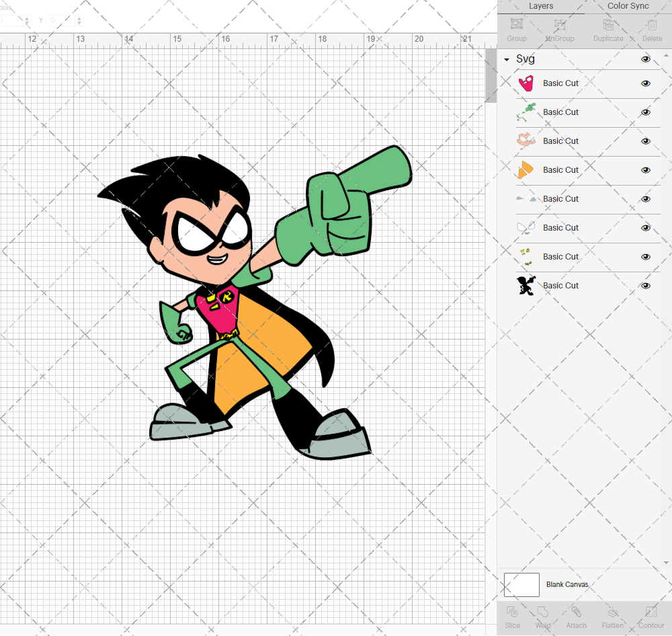
Task: Click Basic Cut text of pink shirt layer
Action: click(x=560, y=83)
